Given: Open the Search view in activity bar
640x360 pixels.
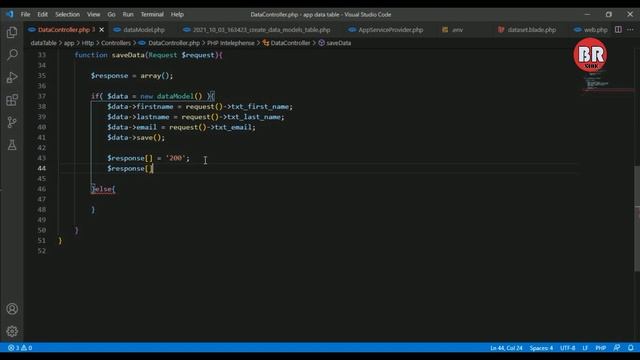Looking at the screenshot, I should 12,55.
